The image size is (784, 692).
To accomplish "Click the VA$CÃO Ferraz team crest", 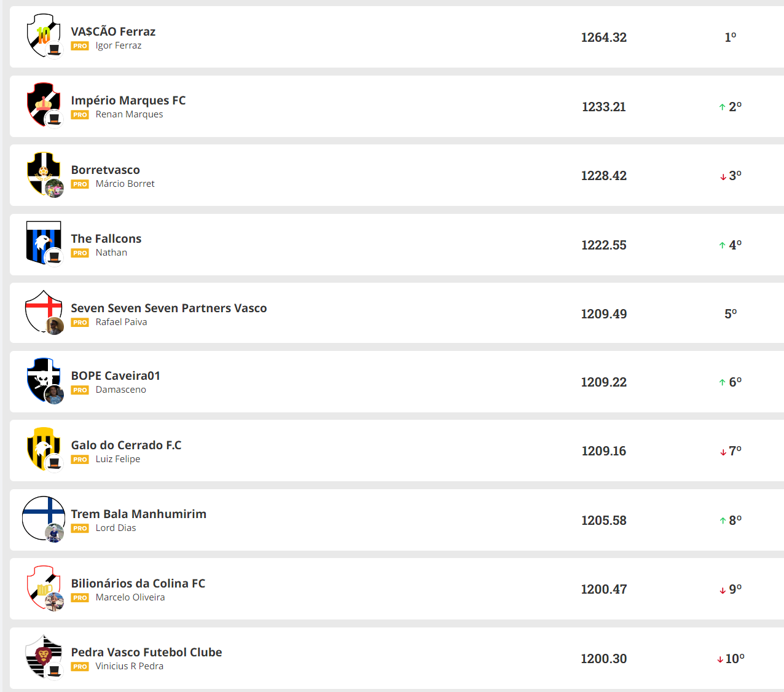I will click(x=43, y=35).
